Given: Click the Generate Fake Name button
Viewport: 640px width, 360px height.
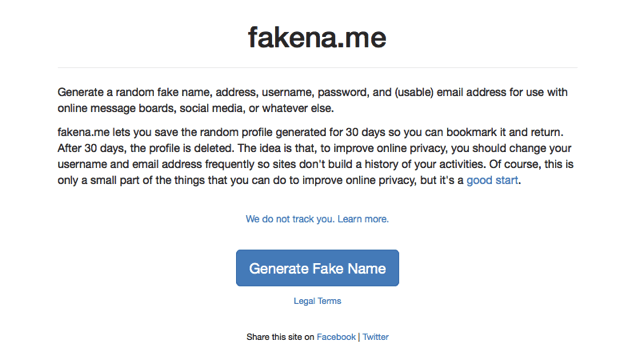Looking at the screenshot, I should tap(317, 268).
